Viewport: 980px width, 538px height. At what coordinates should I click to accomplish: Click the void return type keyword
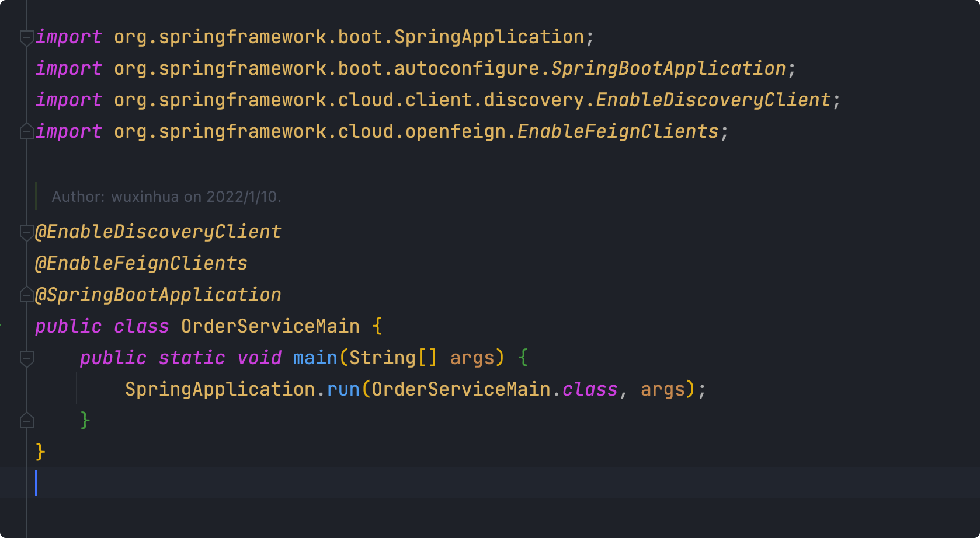pos(259,358)
